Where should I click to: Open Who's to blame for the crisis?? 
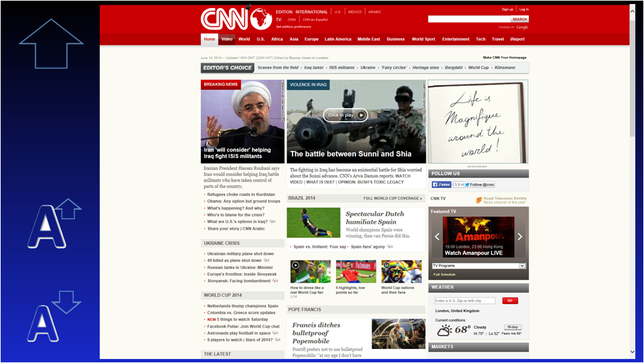coord(236,214)
